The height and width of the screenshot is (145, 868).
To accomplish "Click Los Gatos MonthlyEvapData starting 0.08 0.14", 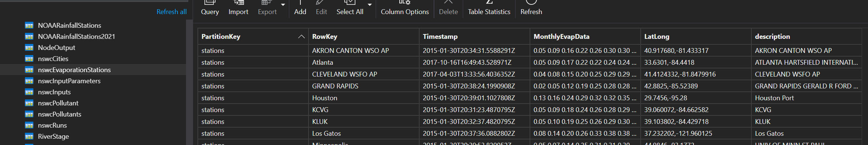I will (585, 134).
